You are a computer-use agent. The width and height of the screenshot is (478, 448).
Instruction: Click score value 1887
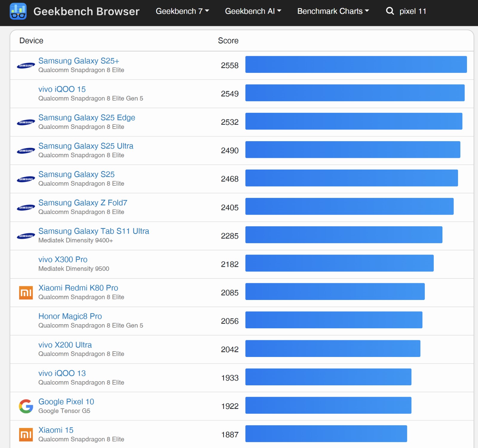click(230, 435)
